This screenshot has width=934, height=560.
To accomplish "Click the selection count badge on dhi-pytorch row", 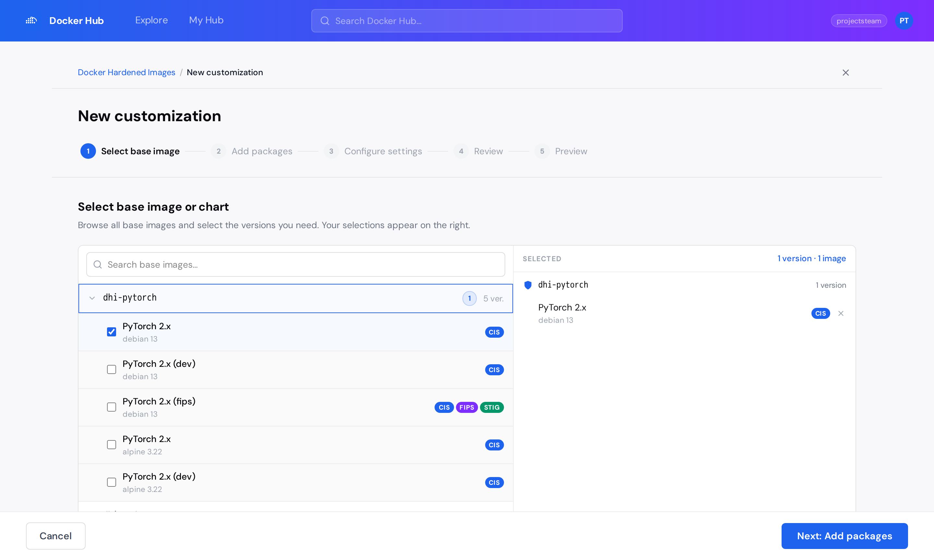I will (469, 298).
